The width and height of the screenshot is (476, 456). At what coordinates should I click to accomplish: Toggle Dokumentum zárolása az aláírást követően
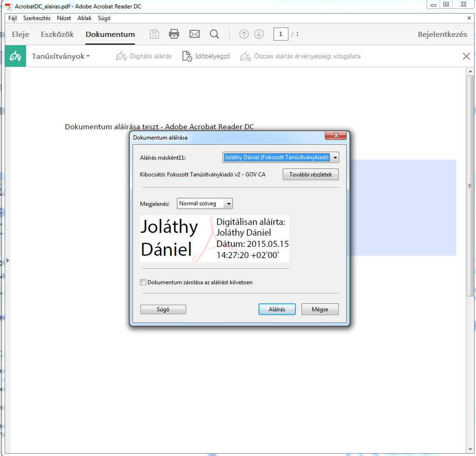click(x=143, y=282)
